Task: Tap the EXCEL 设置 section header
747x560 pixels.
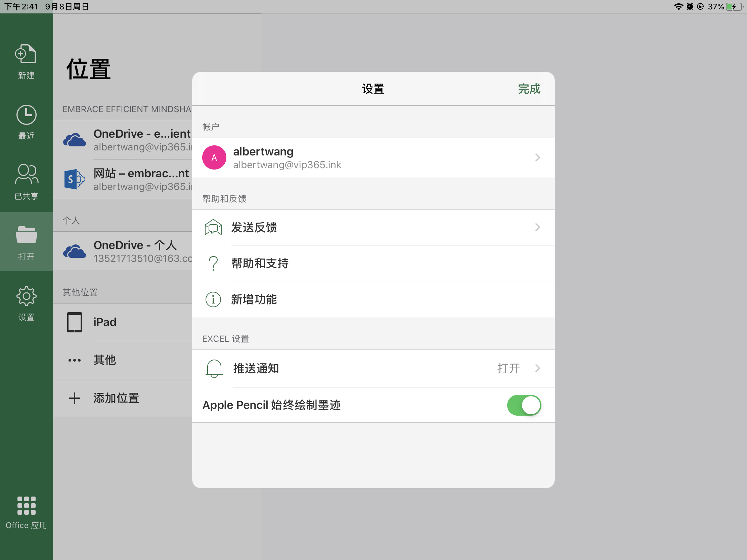Action: 226,339
